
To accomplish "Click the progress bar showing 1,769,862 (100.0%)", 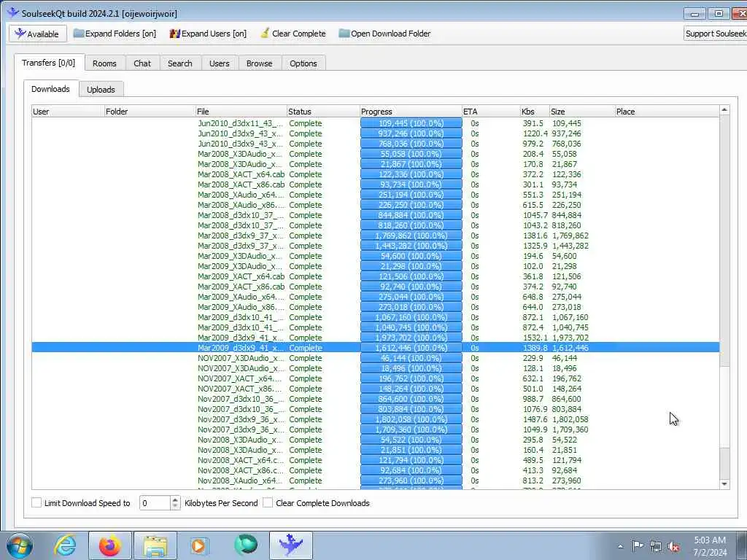I will click(x=411, y=236).
